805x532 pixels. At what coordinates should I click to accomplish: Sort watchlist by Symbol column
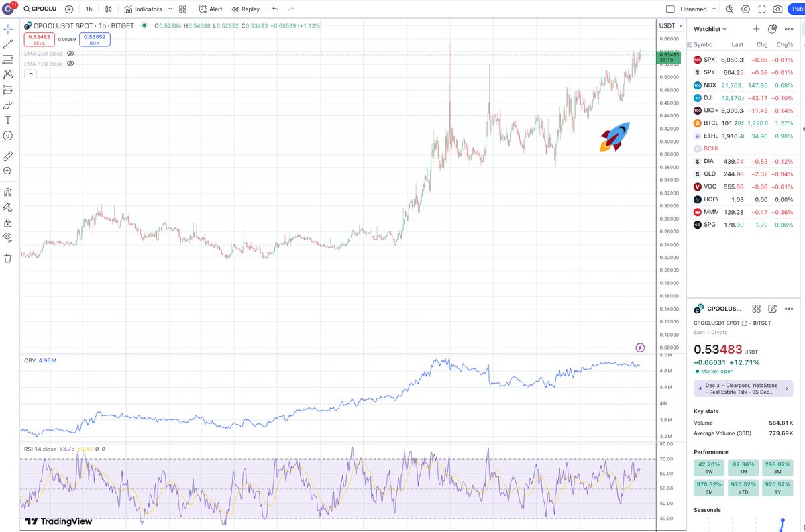[x=704, y=44]
